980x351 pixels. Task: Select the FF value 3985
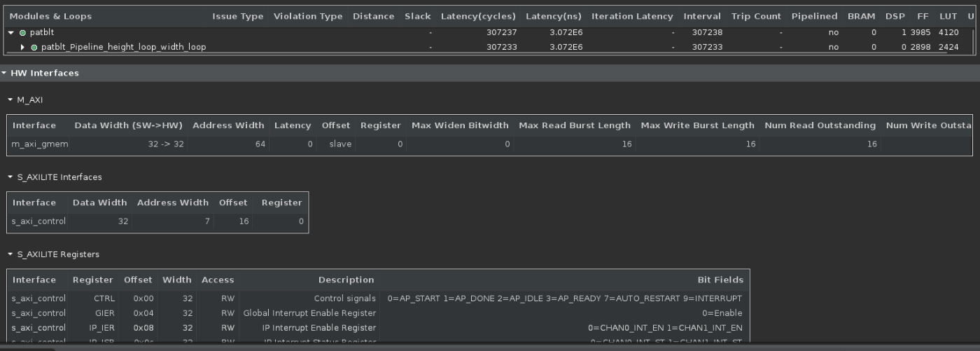coord(920,32)
